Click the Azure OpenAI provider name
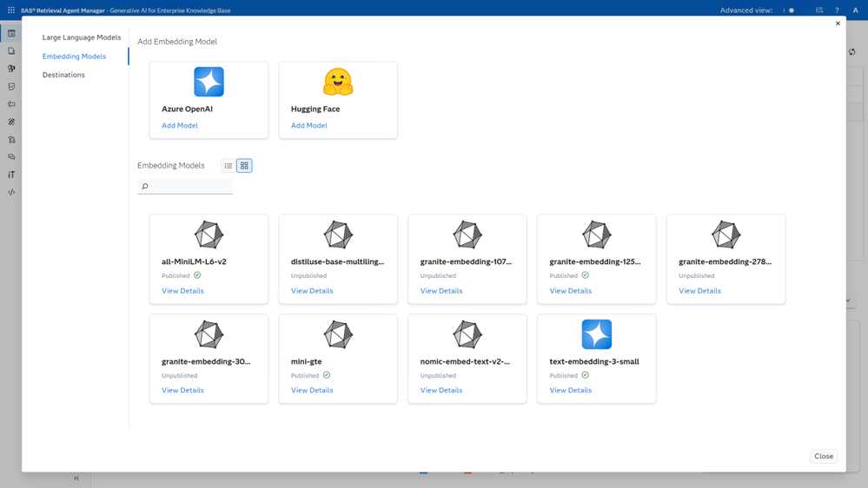 pos(187,109)
